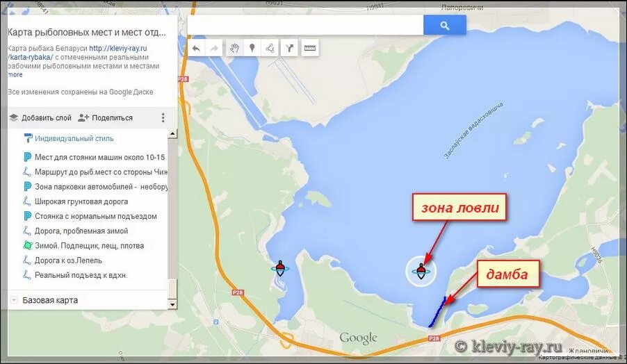This screenshot has height=364, width=627.
Task: Click line icon beside Дорога, проблемная зимой
Action: coord(27,231)
